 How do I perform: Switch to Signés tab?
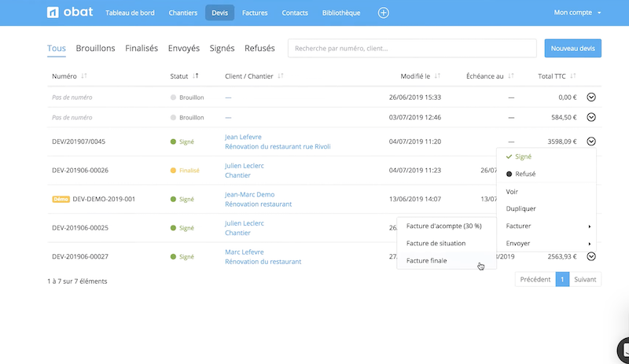(x=222, y=48)
